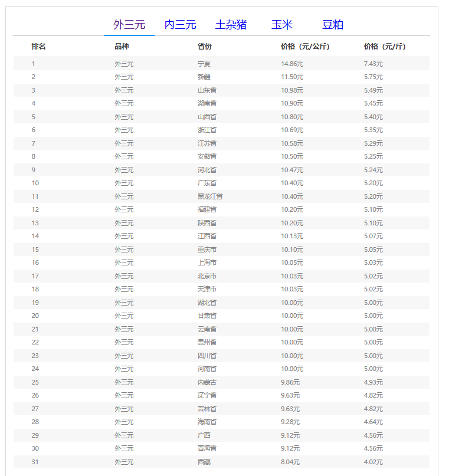This screenshot has width=449, height=476.
Task: Click the 省份 column header
Action: 205,47
